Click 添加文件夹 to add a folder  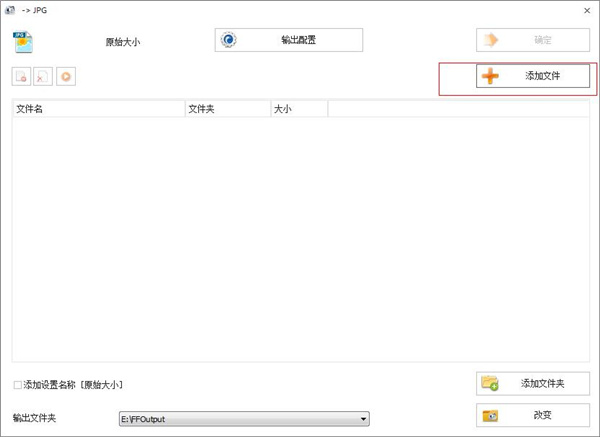point(533,383)
